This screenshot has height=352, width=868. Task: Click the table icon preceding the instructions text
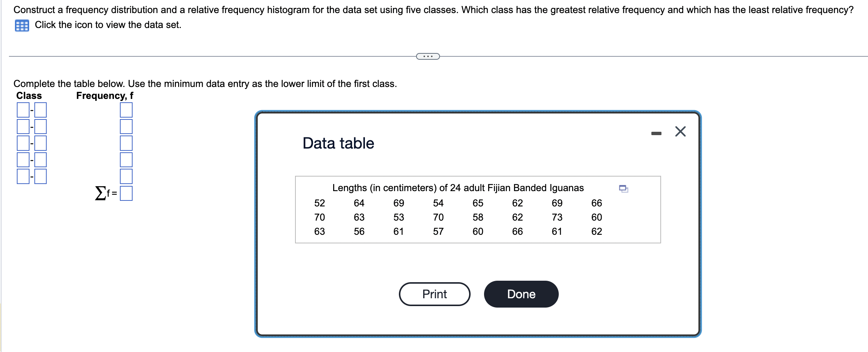21,25
